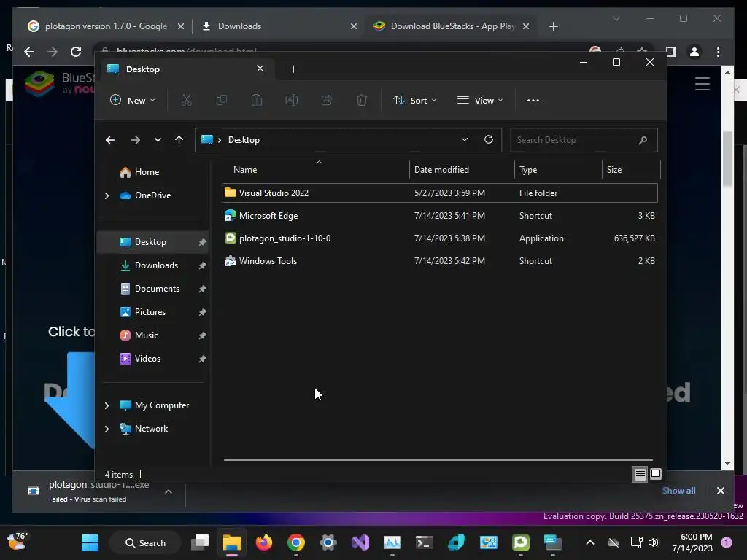Screen dimensions: 747x560
Task: Select Music in navigation pane
Action: point(146,335)
